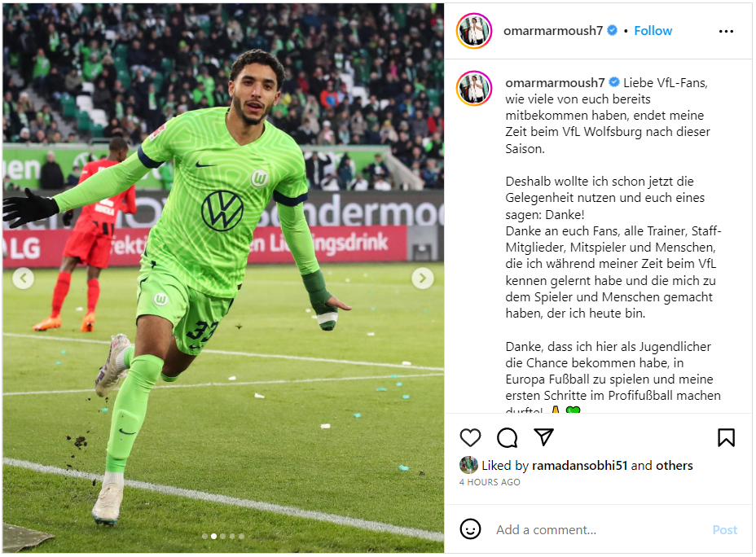Click the caption profile picture avatar
The height and width of the screenshot is (557, 756).
(x=474, y=88)
